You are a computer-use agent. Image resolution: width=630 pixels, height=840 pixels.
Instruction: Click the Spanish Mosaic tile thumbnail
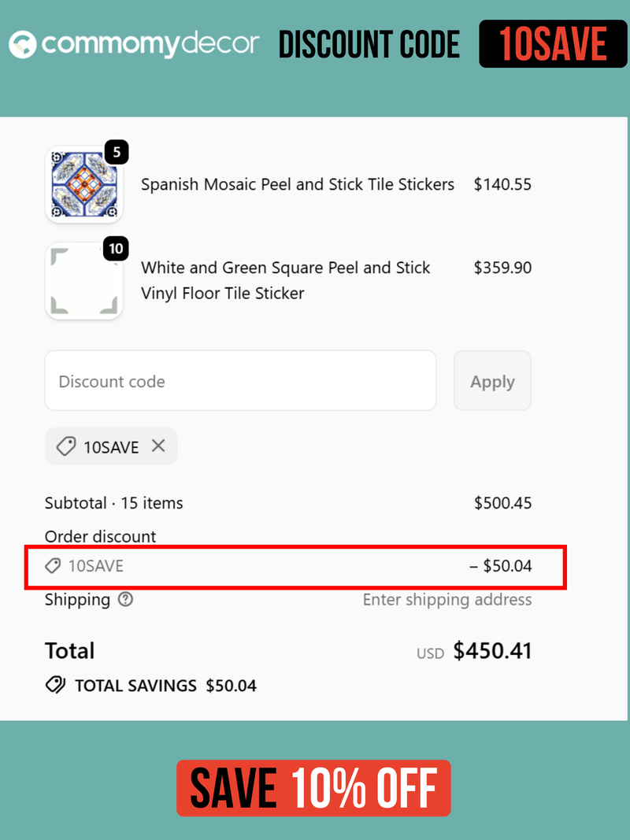(x=84, y=183)
